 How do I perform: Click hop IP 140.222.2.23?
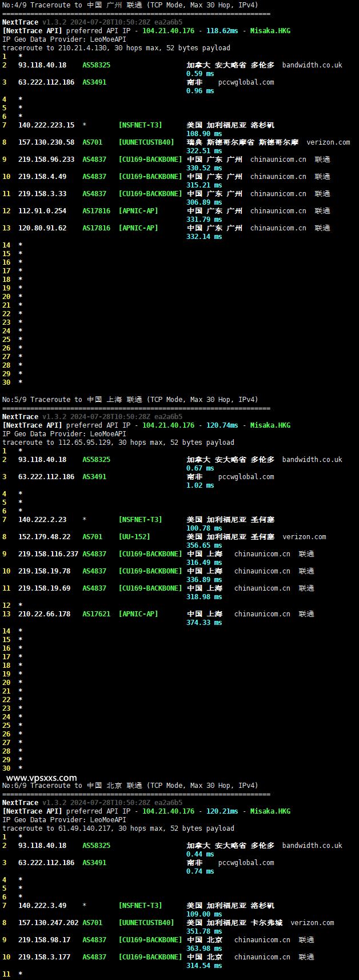tap(42, 520)
